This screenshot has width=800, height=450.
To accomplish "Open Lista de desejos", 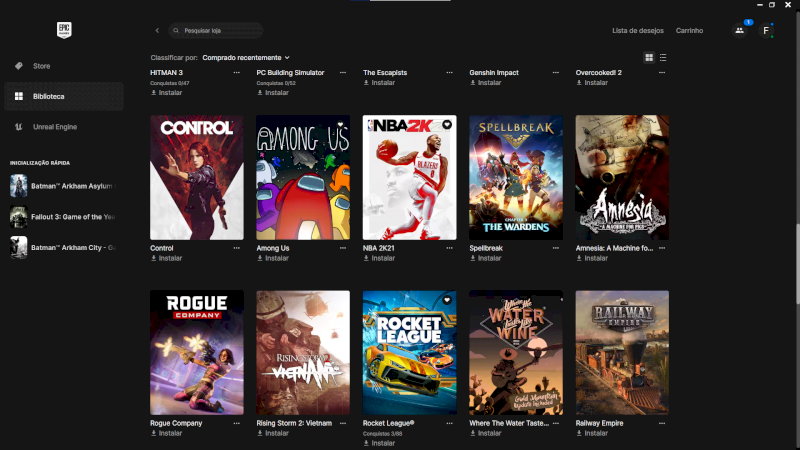I will [638, 31].
